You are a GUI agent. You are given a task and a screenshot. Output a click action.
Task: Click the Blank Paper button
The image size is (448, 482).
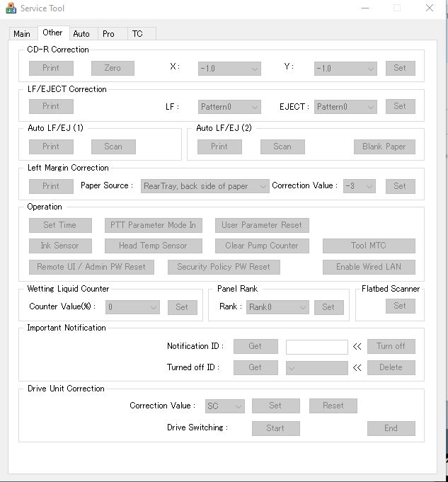pyautogui.click(x=384, y=147)
